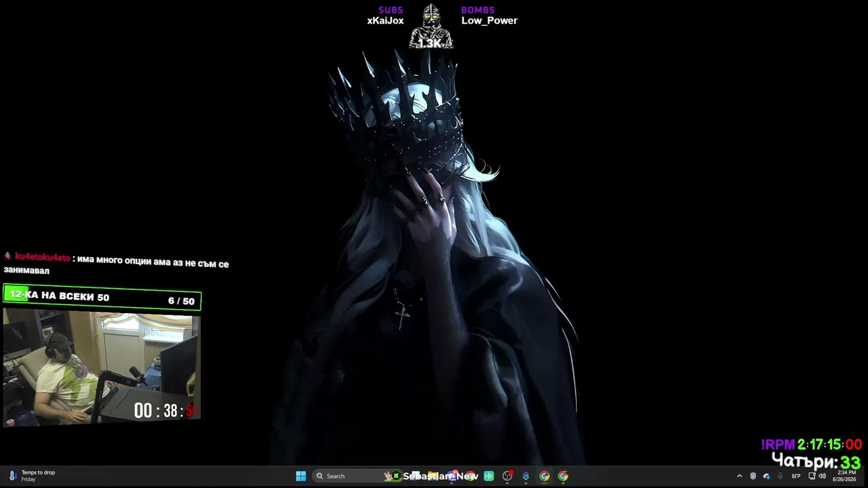Open the round gray system tray icon
The width and height of the screenshot is (868, 488).
coord(753,476)
